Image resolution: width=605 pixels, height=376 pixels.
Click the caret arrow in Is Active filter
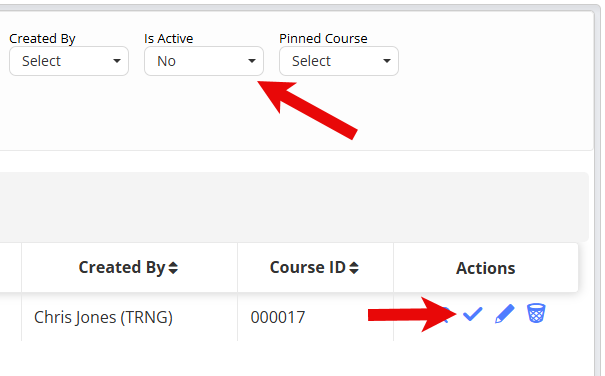click(252, 61)
